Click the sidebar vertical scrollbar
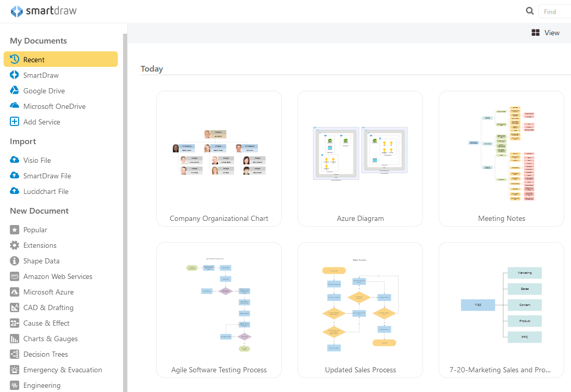 [125, 207]
